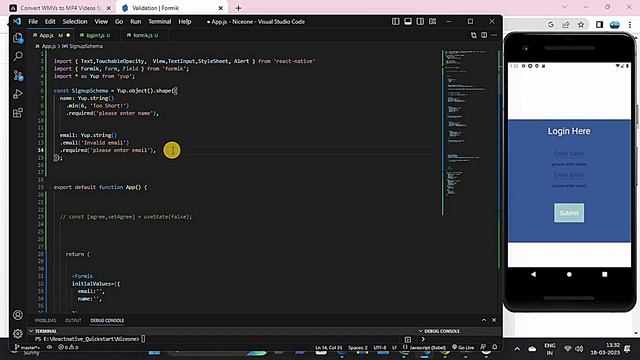Viewport: 640px width, 360px height.
Task: Open notifications bell in status bar
Action: click(x=494, y=347)
